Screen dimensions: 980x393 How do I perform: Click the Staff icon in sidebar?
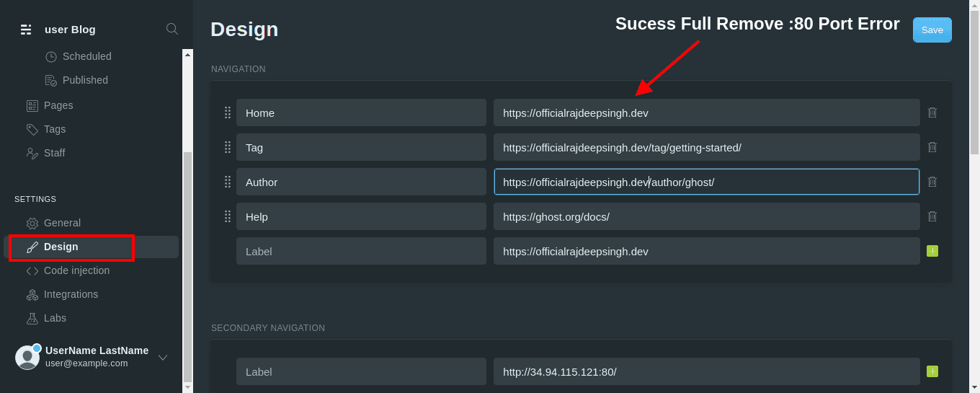32,153
